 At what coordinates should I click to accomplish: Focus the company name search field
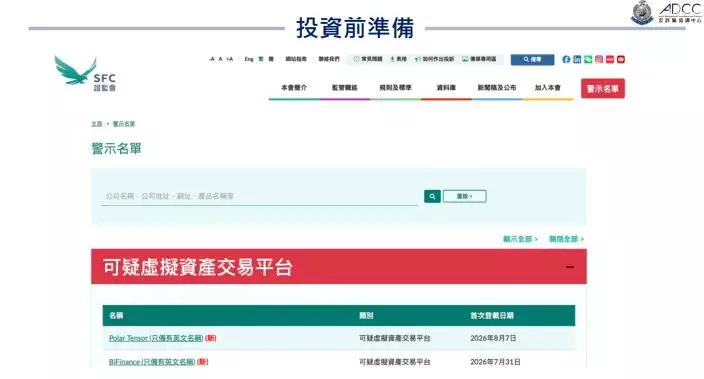[260, 196]
